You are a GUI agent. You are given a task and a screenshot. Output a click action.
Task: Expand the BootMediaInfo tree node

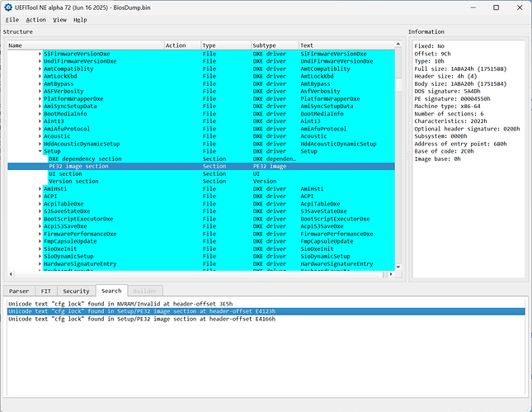(x=40, y=113)
